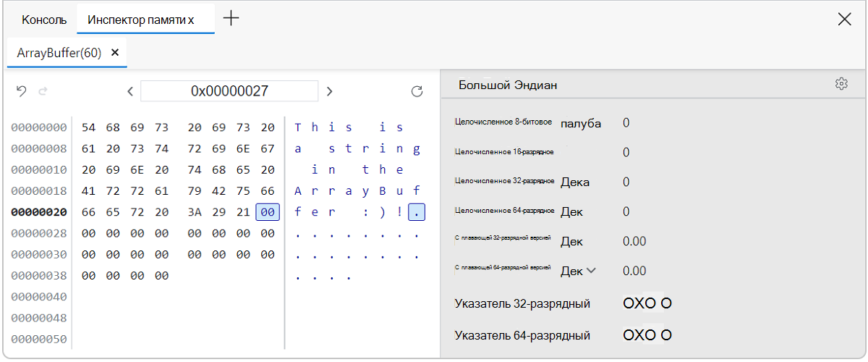The width and height of the screenshot is (868, 362).
Task: Go to previous memory page chevron
Action: point(130,91)
